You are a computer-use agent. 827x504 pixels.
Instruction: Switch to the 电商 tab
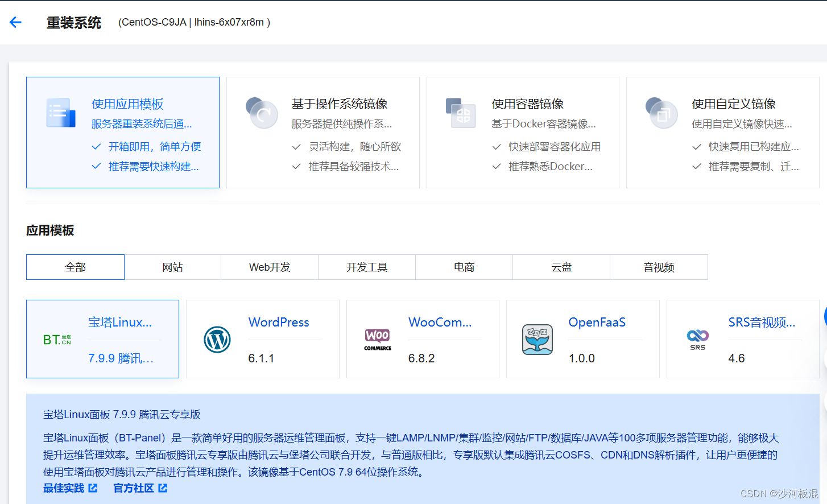point(464,267)
